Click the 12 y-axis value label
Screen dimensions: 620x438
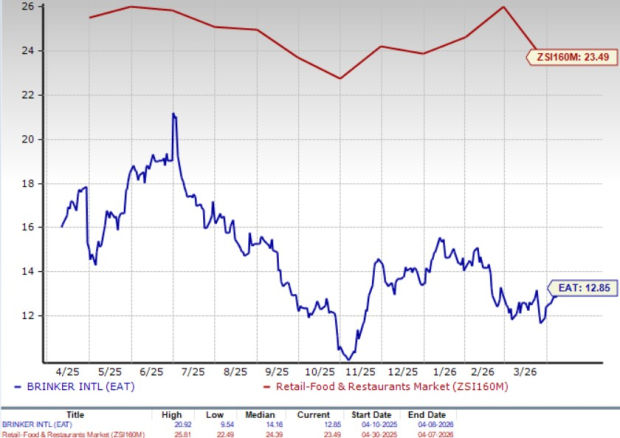(x=29, y=316)
